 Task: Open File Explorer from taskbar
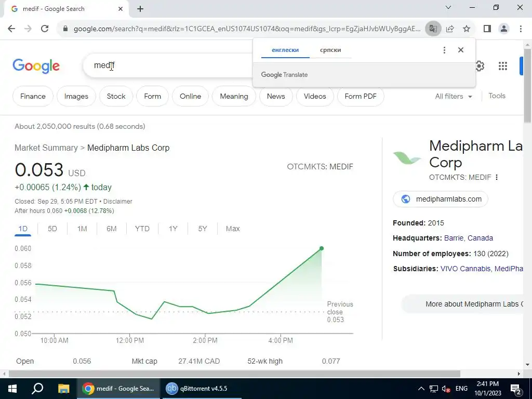coord(63,389)
